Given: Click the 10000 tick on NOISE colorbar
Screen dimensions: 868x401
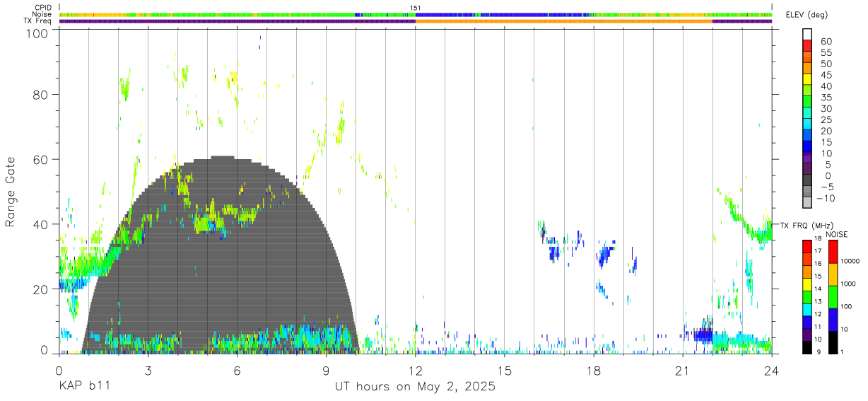Looking at the screenshot, I should (851, 261).
